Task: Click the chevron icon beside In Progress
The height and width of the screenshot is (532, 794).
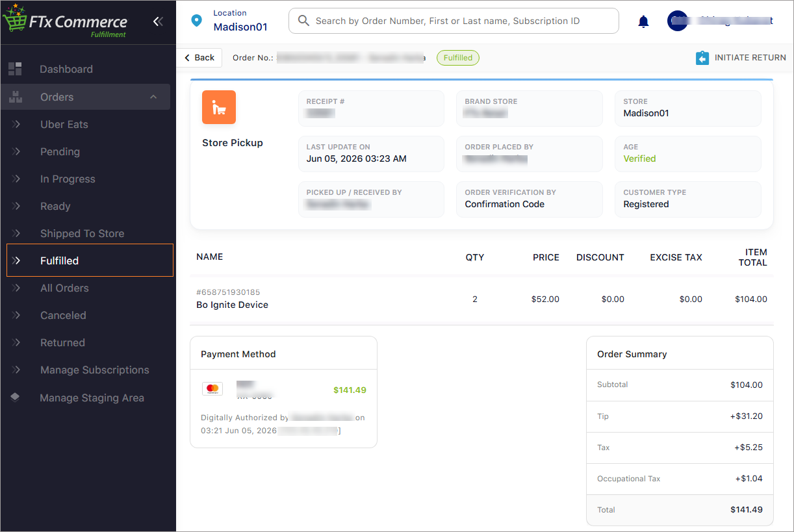Action: [17, 179]
